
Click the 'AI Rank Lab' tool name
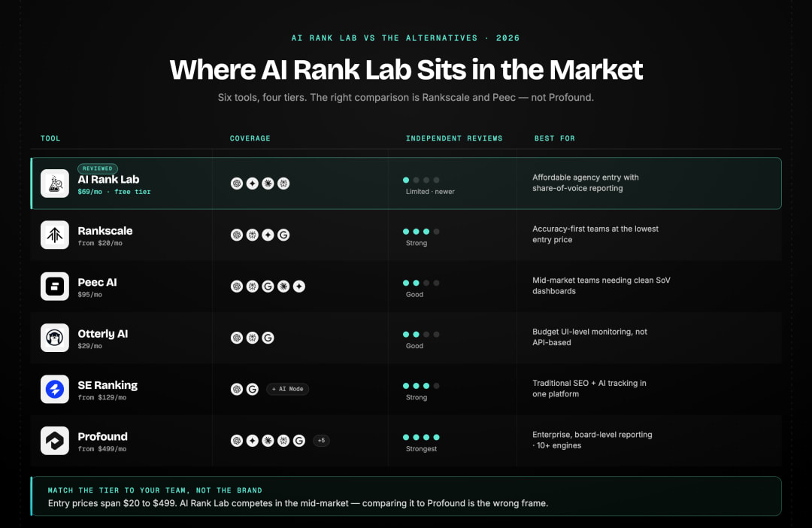tap(108, 180)
